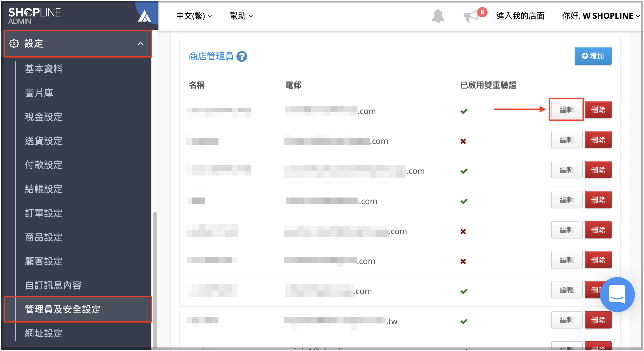Image resolution: width=644 pixels, height=351 pixels.
Task: Open the live chat widget bubble
Action: [x=617, y=294]
